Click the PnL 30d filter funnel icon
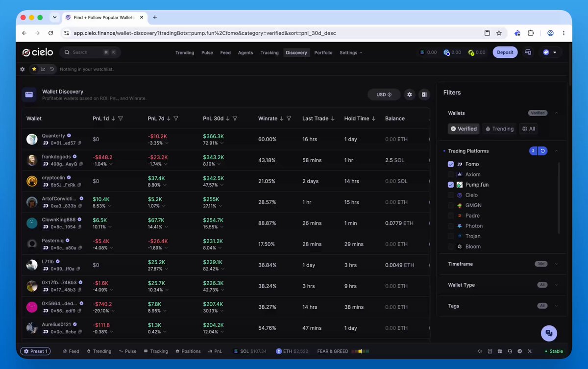 (235, 119)
